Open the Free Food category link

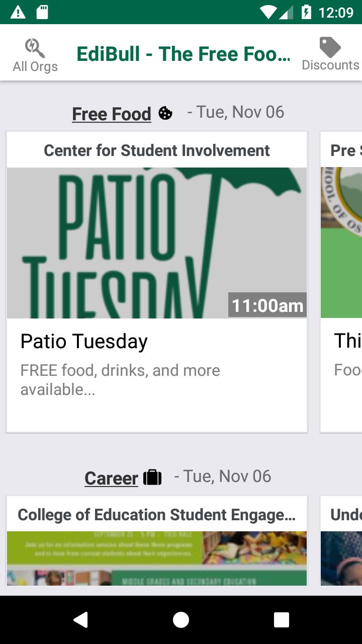click(x=112, y=114)
